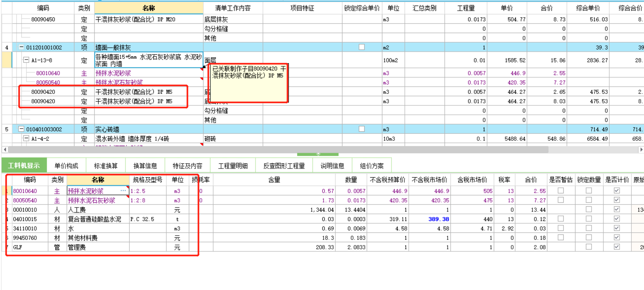The height and width of the screenshot is (290, 644).
Task: Click the green panel splitter collapse handle
Action: click(318, 154)
